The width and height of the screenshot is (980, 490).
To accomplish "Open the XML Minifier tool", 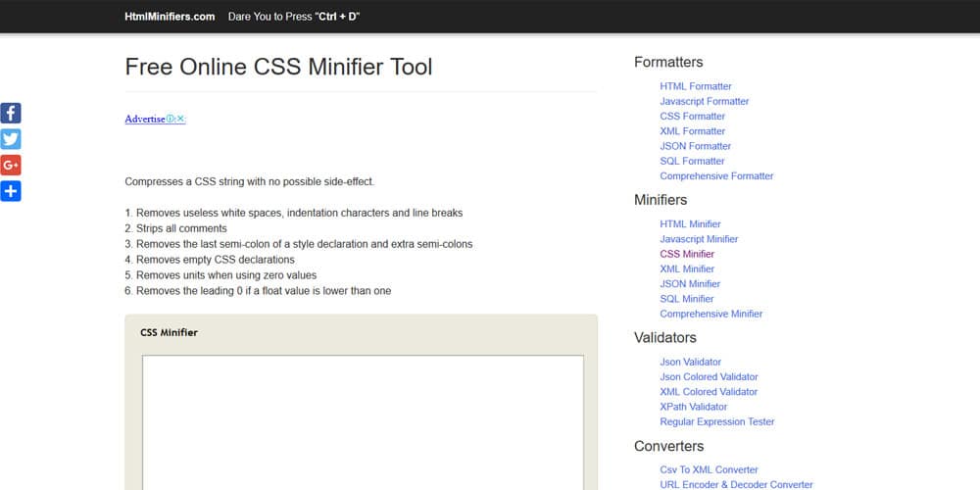I will click(687, 269).
